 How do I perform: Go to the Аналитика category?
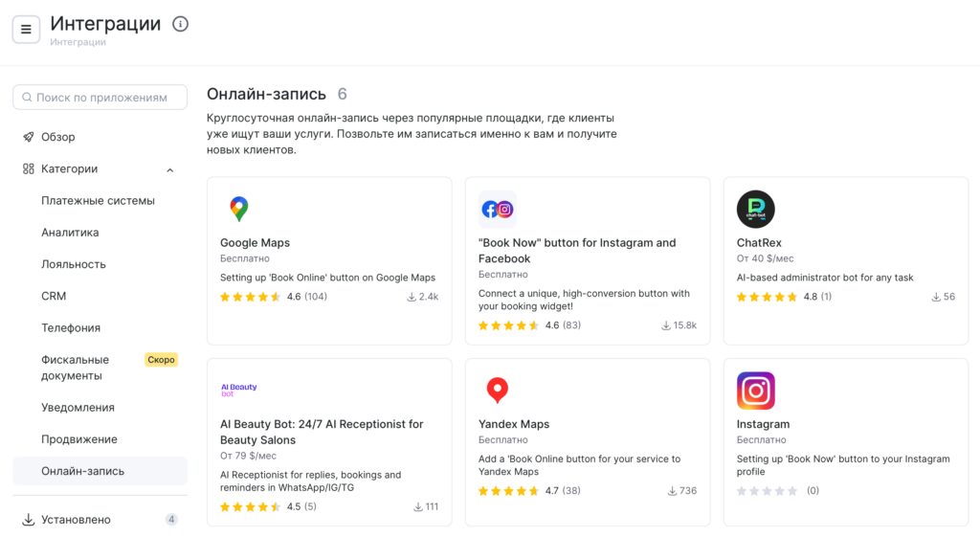pyautogui.click(x=70, y=233)
